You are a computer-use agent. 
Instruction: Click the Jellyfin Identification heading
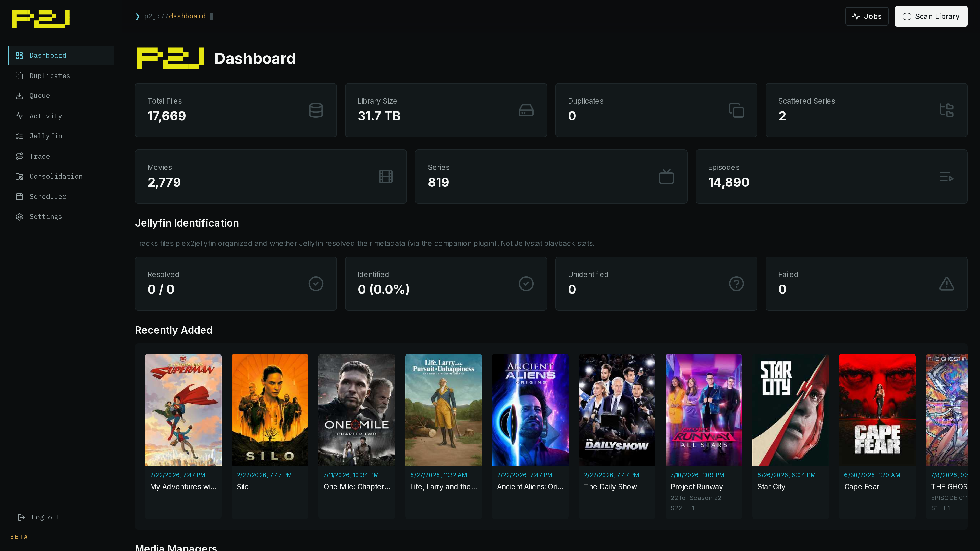click(x=187, y=223)
